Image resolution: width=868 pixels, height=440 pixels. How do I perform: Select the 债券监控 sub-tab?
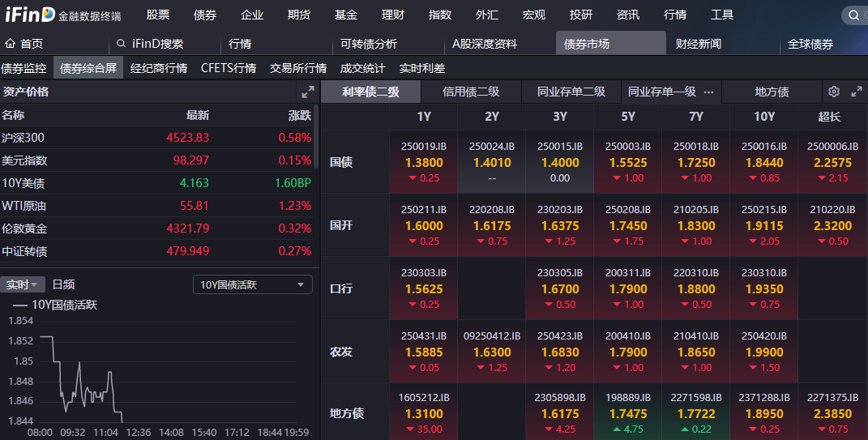24,68
